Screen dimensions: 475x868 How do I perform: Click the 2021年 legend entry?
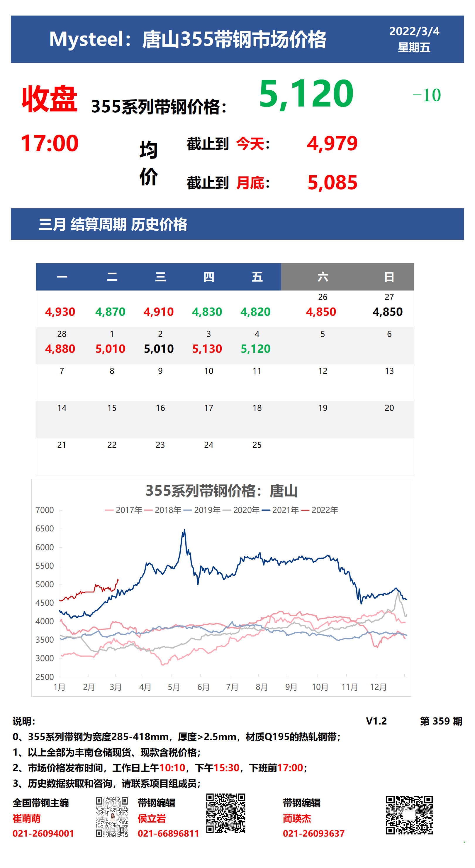[x=280, y=510]
